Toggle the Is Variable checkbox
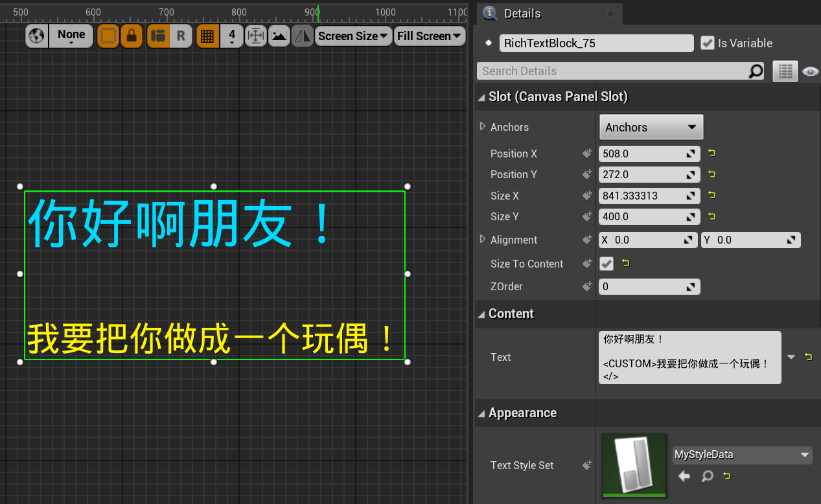The height and width of the screenshot is (504, 821). click(708, 43)
